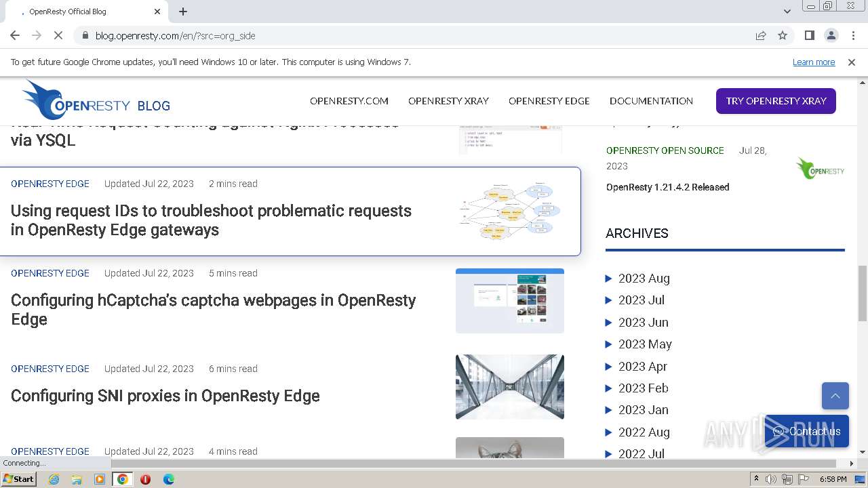Click the OpenResty Blog logo

(96, 100)
